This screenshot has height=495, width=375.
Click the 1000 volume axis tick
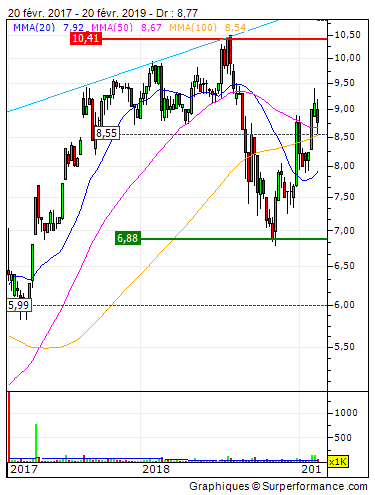tap(346, 413)
